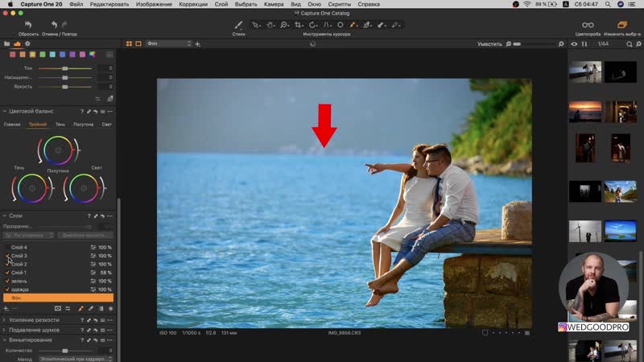Screen dimensions: 644x362
Task: Switch to the Свет color balance tab
Action: [x=106, y=124]
